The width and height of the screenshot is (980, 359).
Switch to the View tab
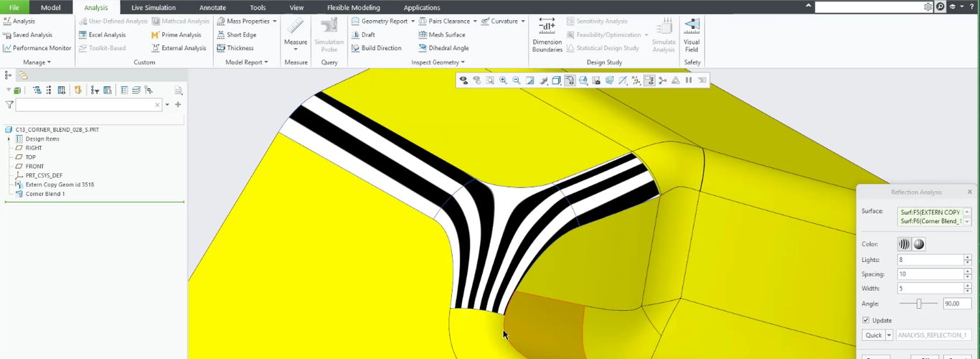click(x=296, y=7)
